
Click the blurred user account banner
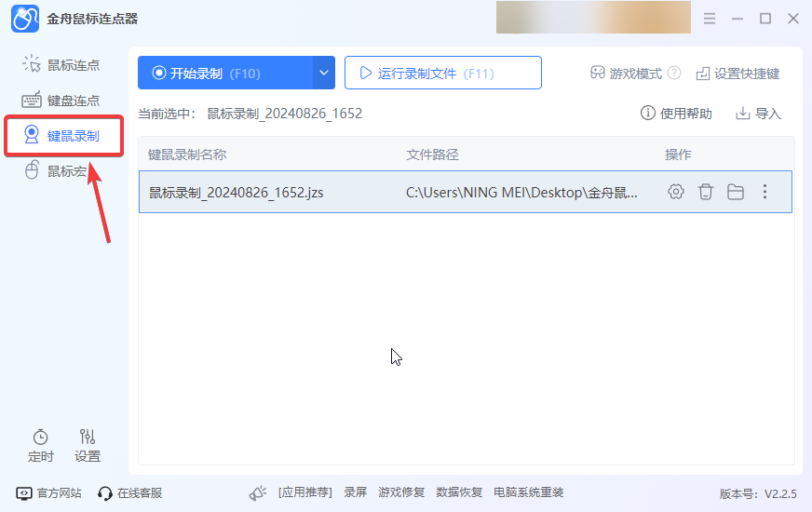pos(593,17)
